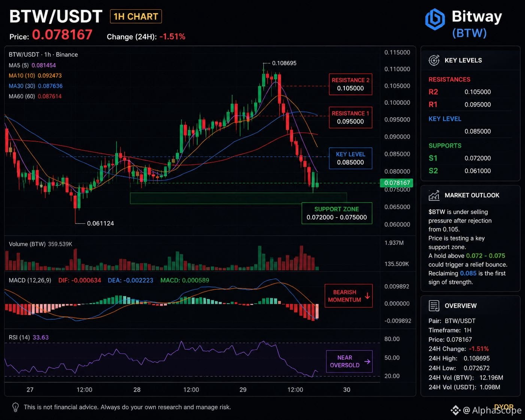Viewport: 525px width, 420px height.
Task: Click the 80.00 RSI axis label
Action: [392, 339]
